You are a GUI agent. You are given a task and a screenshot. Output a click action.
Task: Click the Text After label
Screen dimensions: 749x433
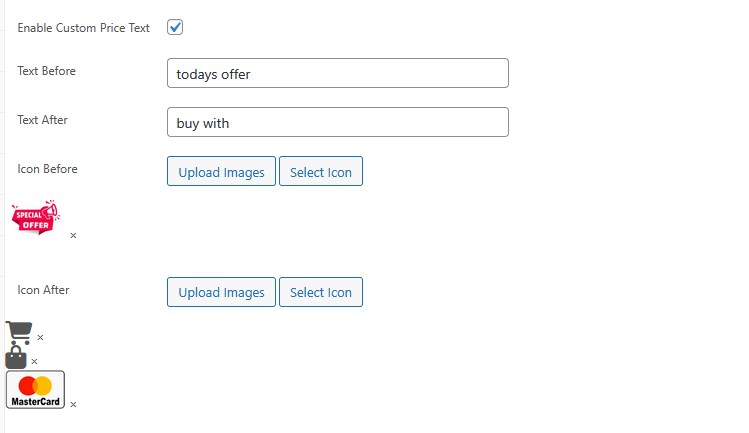(x=42, y=120)
